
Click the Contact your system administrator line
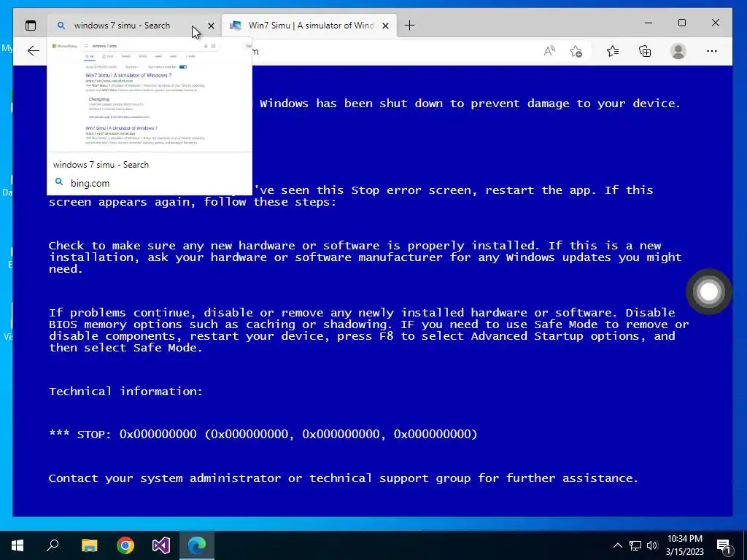(344, 478)
